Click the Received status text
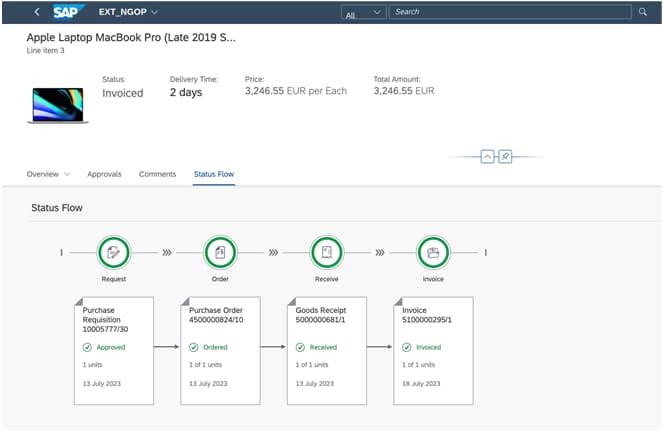The height and width of the screenshot is (433, 663). point(323,347)
